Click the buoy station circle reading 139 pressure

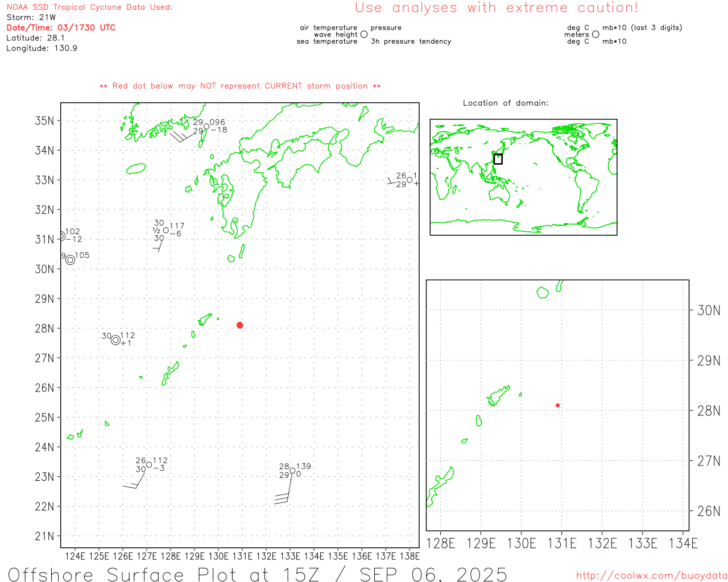pyautogui.click(x=292, y=471)
